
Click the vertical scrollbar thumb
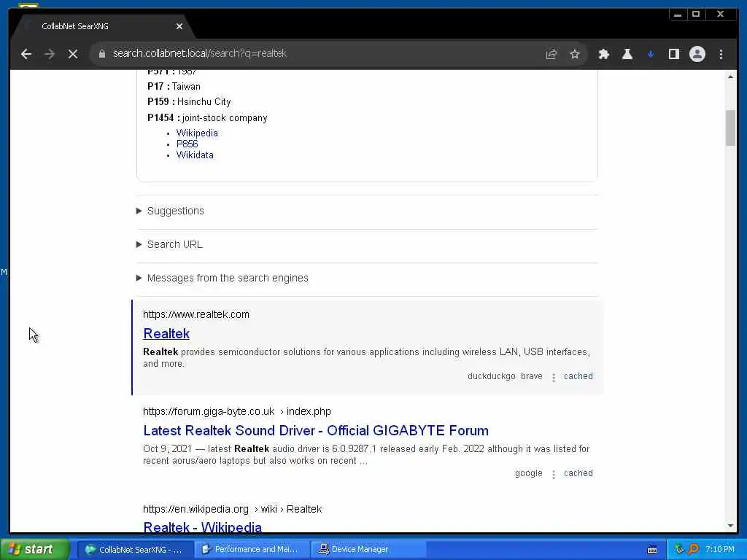click(730, 128)
